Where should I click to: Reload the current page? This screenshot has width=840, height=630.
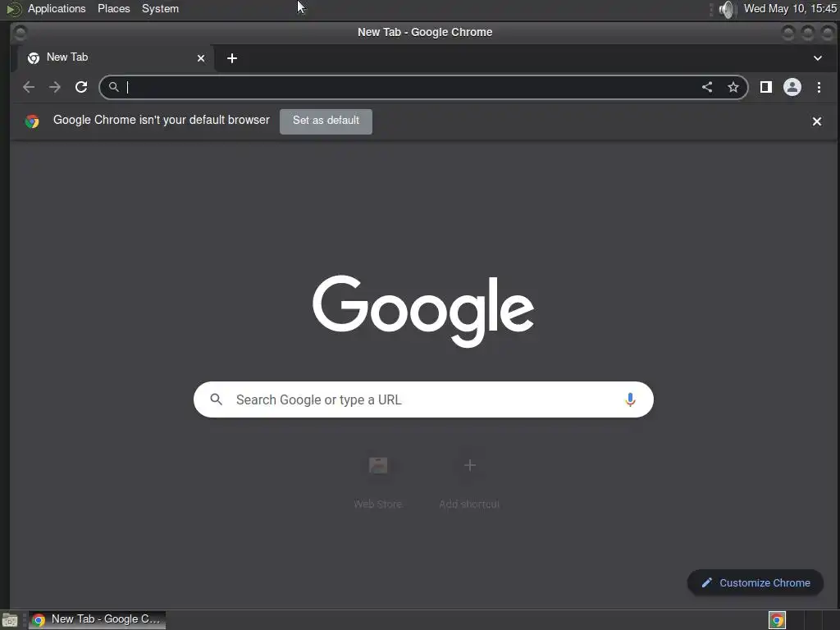coord(81,87)
